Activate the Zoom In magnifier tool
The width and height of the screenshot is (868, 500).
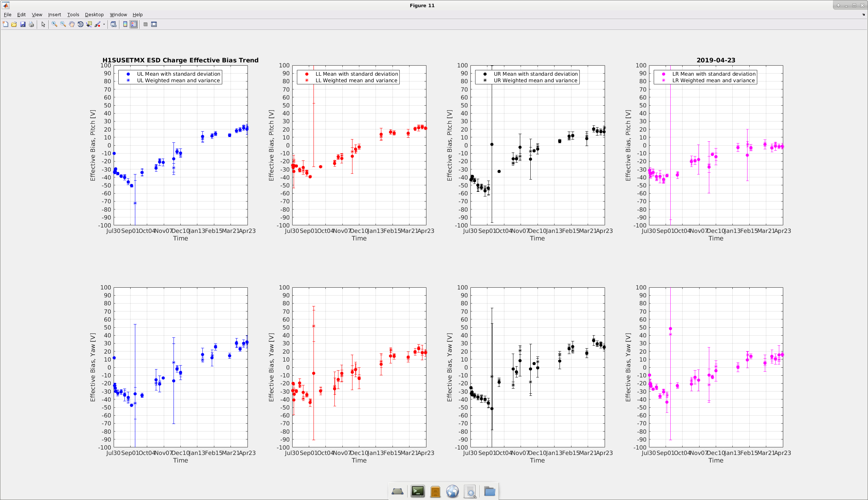[x=54, y=25]
